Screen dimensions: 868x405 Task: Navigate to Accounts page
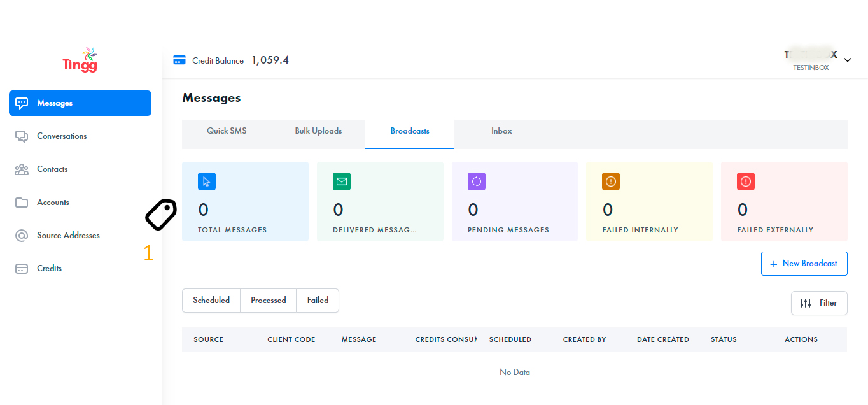tap(80, 202)
